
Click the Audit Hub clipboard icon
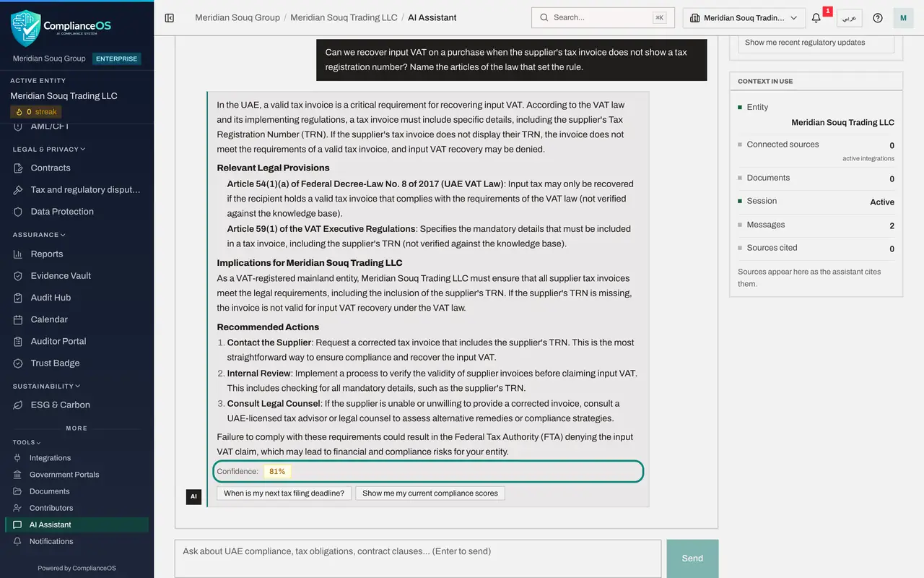[x=18, y=298]
